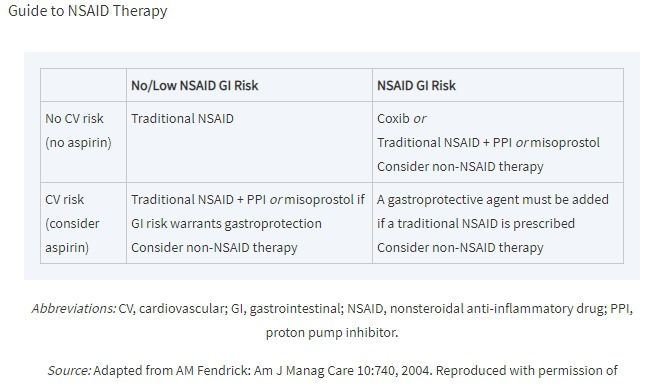Click 'Consider non-NSAID therapy' in bottom-right cell
This screenshot has height=386, width=646.
460,248
